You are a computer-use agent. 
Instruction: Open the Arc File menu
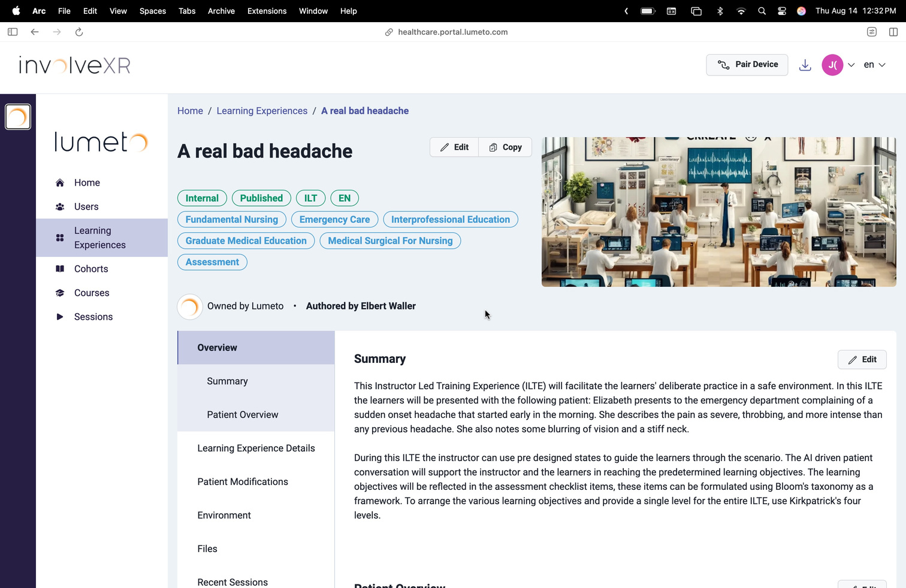tap(64, 11)
